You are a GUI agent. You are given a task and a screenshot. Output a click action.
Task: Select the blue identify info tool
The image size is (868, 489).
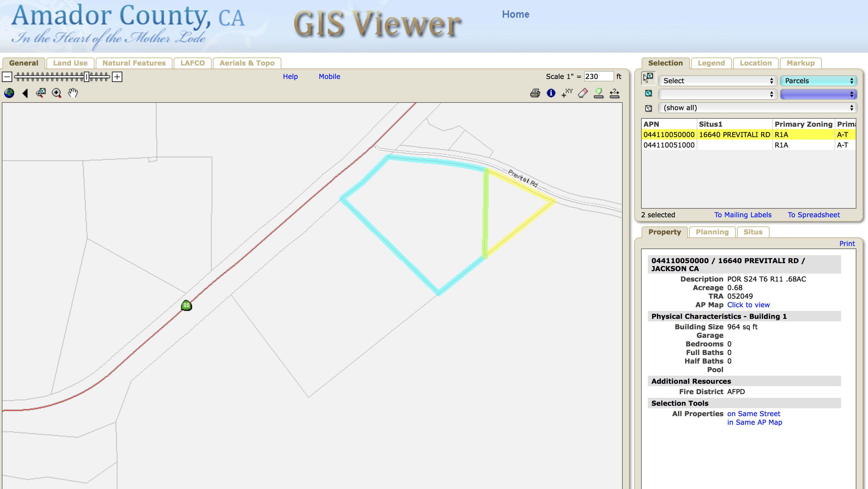[551, 93]
